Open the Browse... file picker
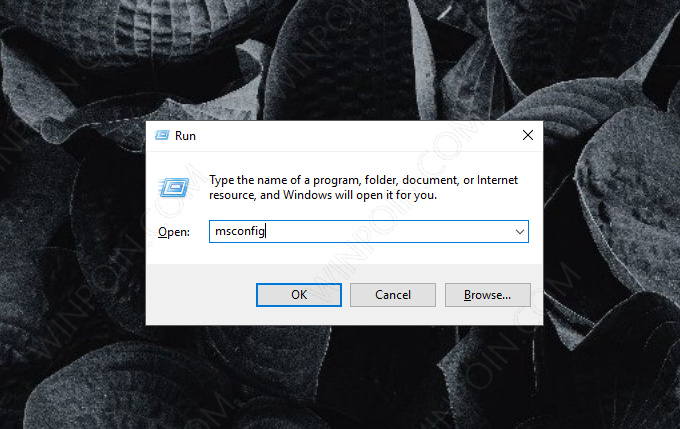The width and height of the screenshot is (680, 429). click(487, 295)
